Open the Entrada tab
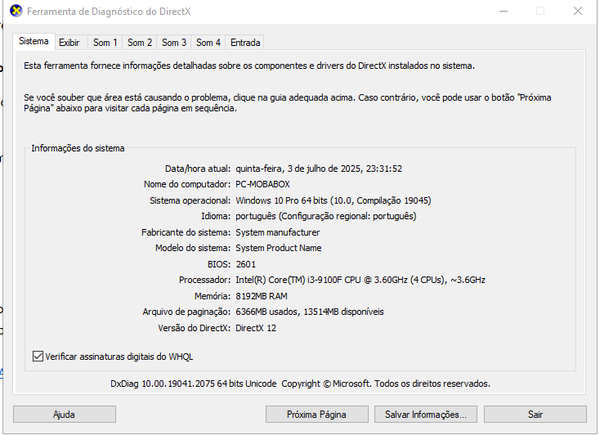 245,42
